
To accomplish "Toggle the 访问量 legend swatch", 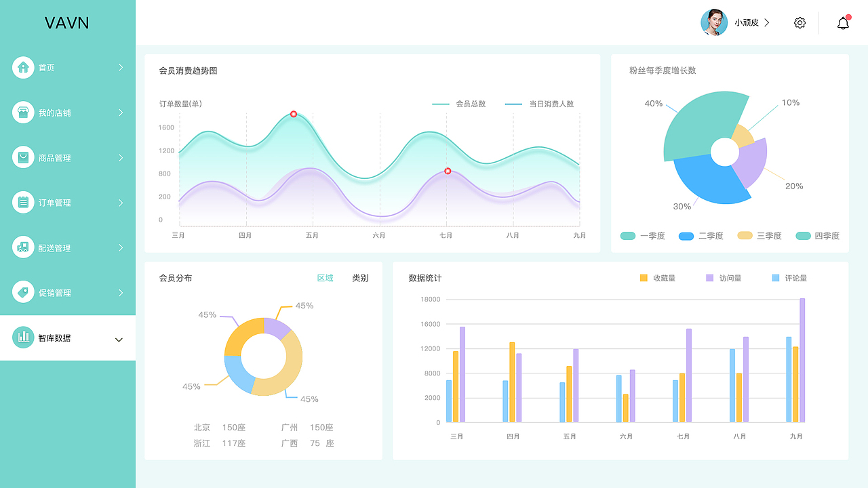I will click(x=709, y=278).
